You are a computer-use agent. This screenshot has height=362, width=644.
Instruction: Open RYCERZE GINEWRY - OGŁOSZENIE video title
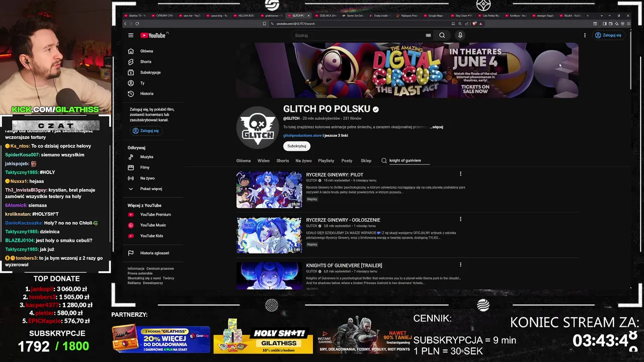click(343, 220)
